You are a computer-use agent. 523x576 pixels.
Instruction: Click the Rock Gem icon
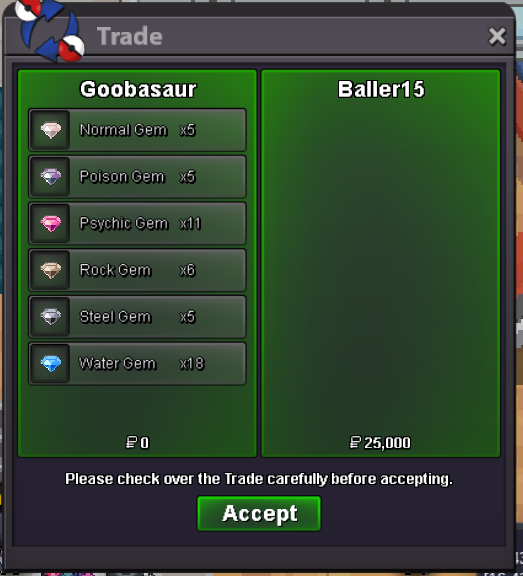51,270
